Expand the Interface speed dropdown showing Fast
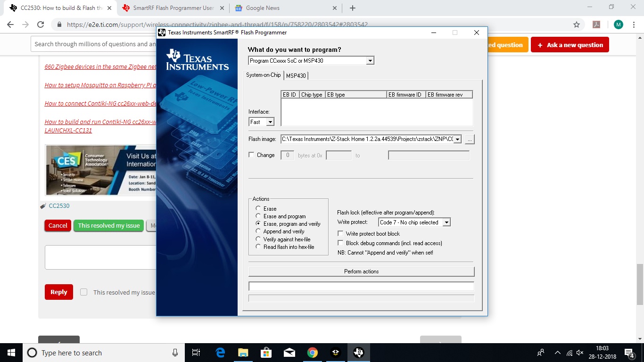The image size is (644, 362). pos(270,122)
